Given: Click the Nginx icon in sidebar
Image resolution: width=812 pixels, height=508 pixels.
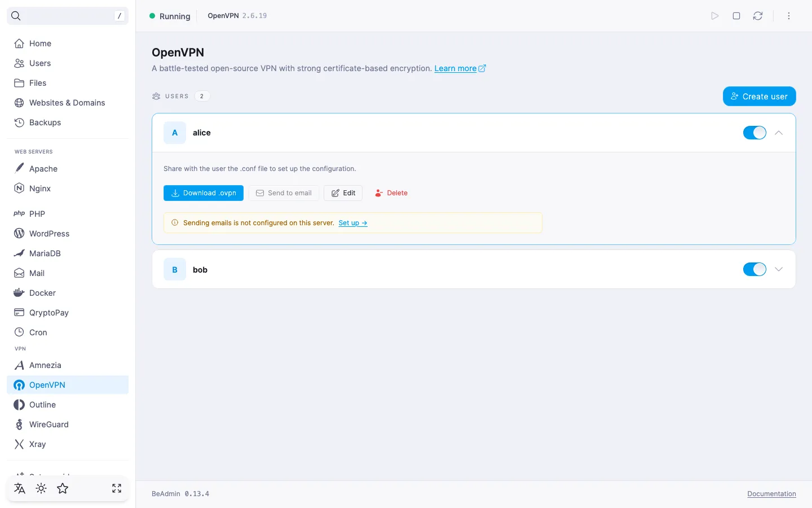Looking at the screenshot, I should point(19,189).
